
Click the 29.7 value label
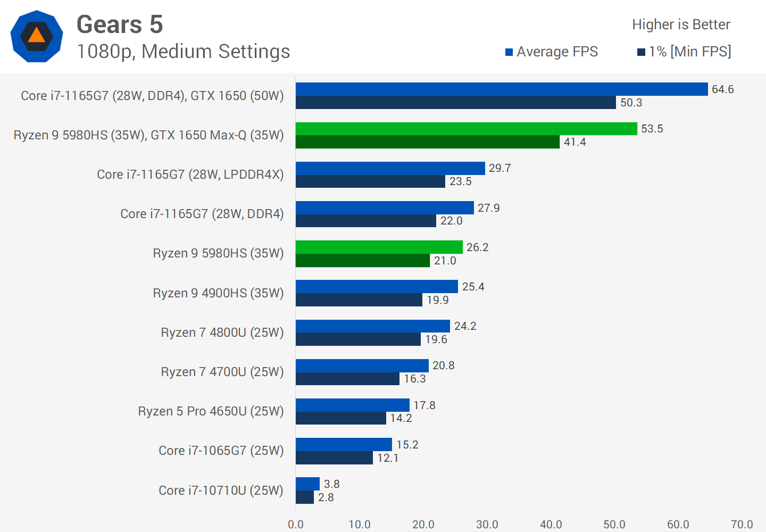tap(500, 168)
